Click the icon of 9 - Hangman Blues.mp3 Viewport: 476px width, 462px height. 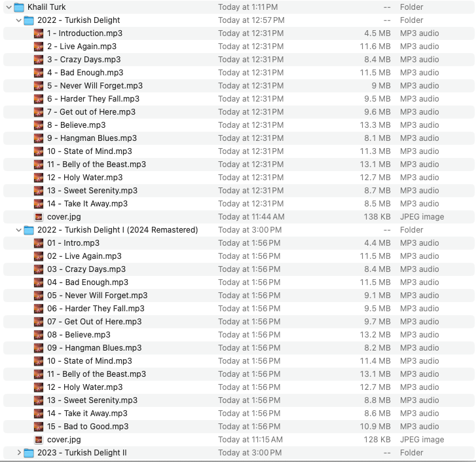(39, 138)
